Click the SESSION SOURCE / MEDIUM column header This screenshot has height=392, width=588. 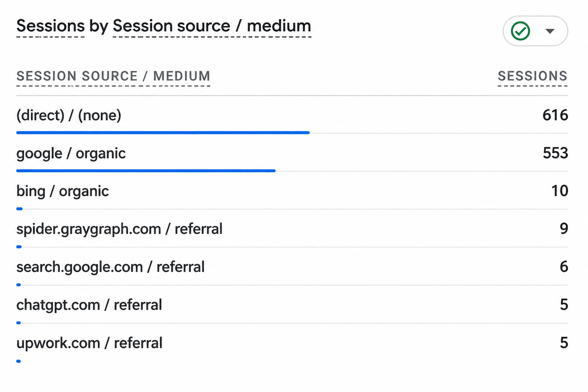tap(113, 76)
